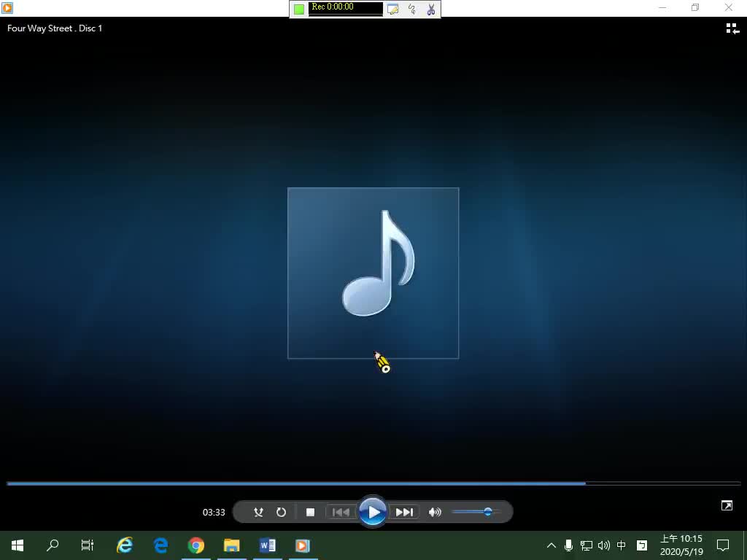Click the recorder scissors cut icon
This screenshot has height=560, width=747.
431,9
